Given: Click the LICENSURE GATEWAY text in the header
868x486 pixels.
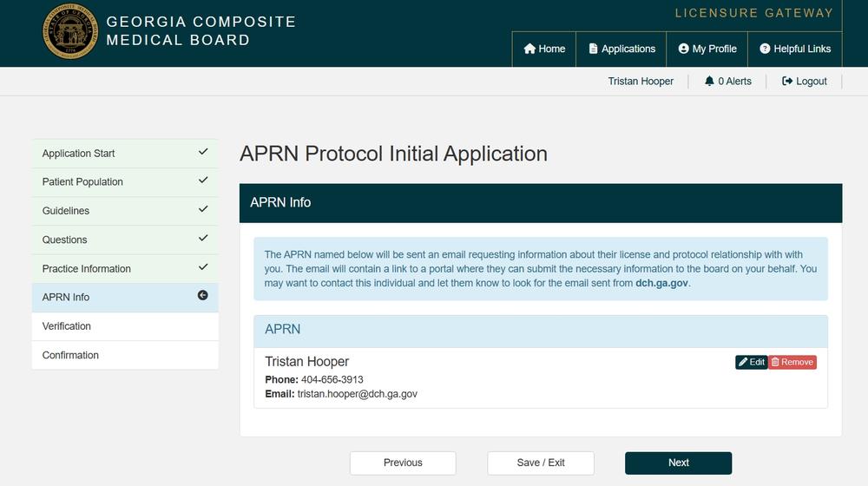Looking at the screenshot, I should point(754,13).
